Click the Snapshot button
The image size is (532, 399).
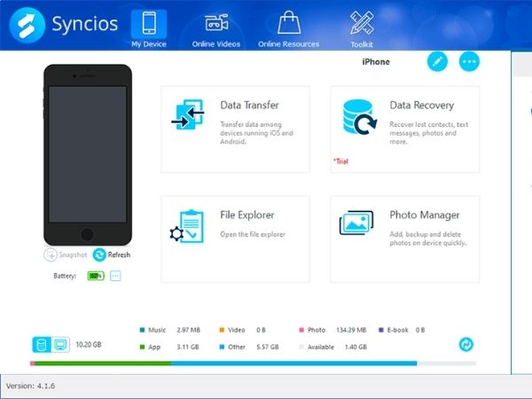(66, 254)
